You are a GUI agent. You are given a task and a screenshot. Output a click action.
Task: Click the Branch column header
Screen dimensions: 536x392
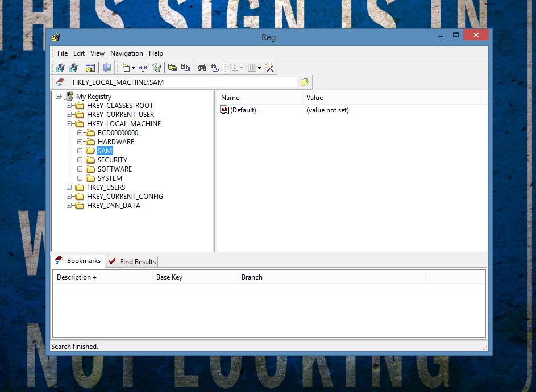(x=331, y=277)
